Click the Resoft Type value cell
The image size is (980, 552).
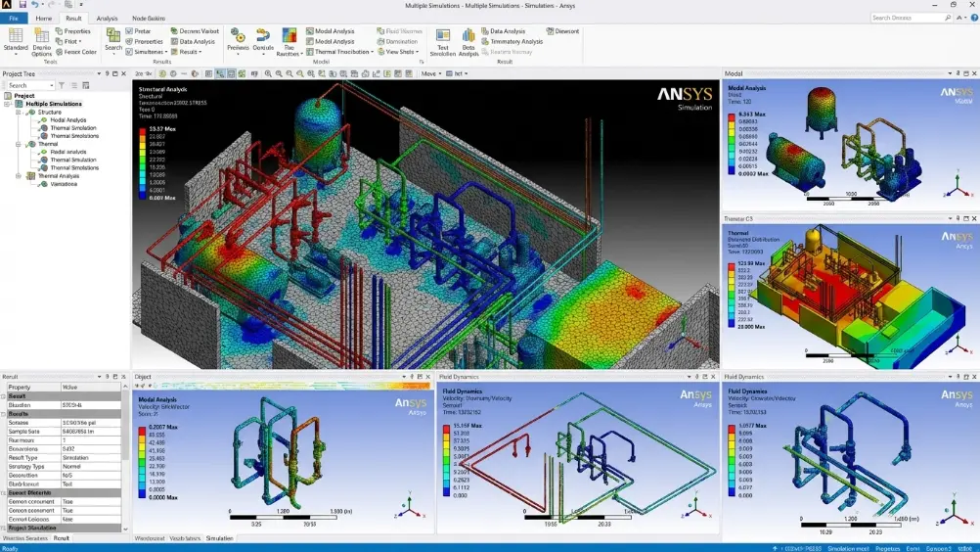click(91, 458)
